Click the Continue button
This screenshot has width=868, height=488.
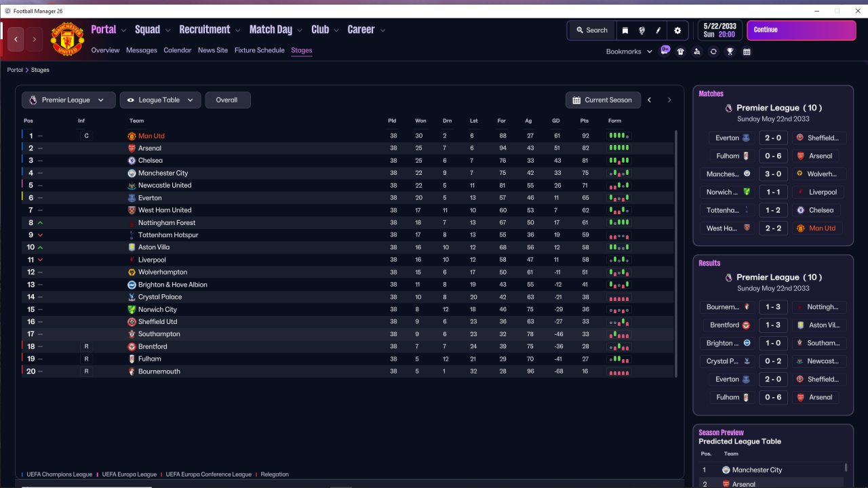(x=801, y=30)
